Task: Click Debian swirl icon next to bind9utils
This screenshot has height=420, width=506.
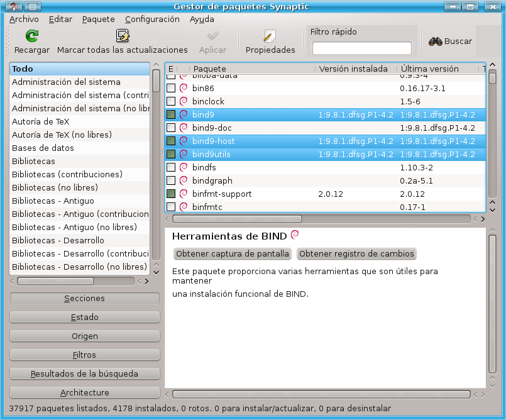Action: tap(184, 154)
